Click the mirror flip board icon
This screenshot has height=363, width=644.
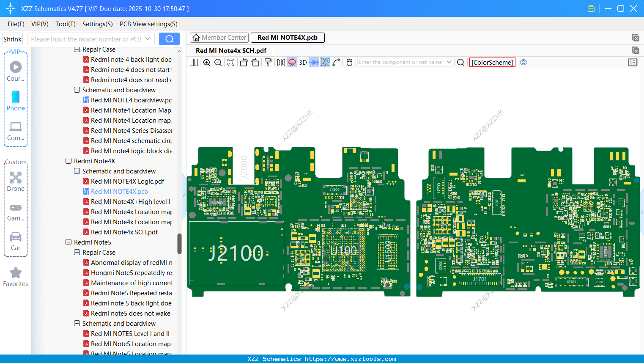pos(281,63)
